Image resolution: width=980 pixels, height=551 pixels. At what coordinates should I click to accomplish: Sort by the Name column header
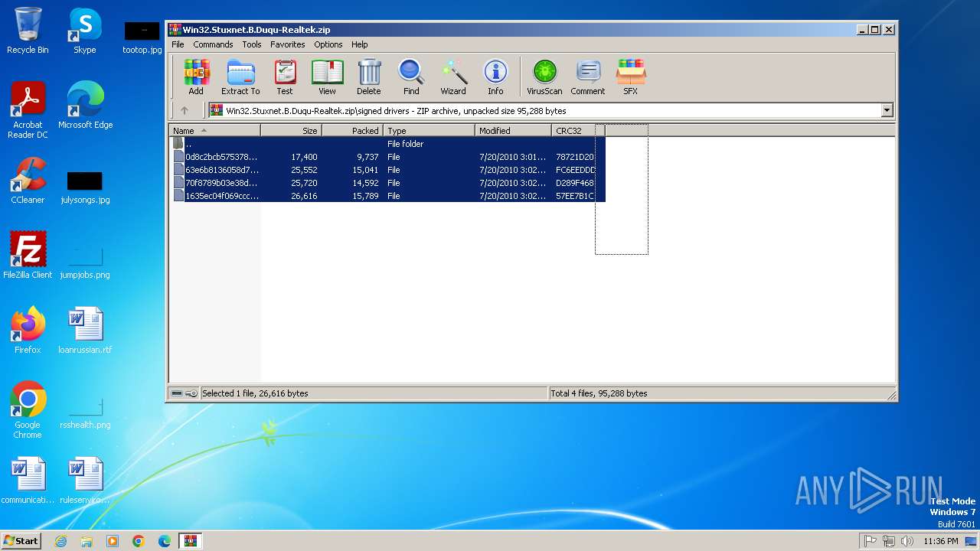214,131
